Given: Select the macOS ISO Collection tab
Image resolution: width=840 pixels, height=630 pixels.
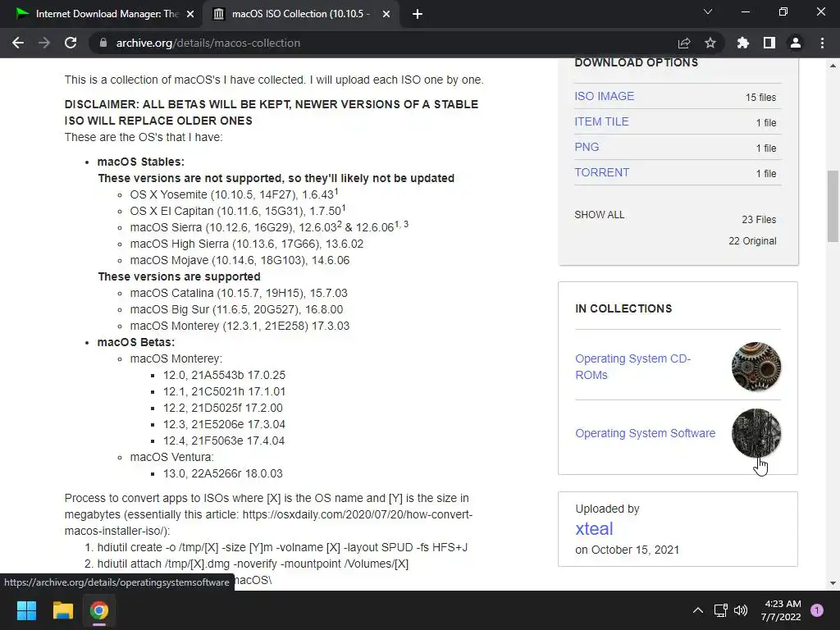Looking at the screenshot, I should click(x=300, y=14).
